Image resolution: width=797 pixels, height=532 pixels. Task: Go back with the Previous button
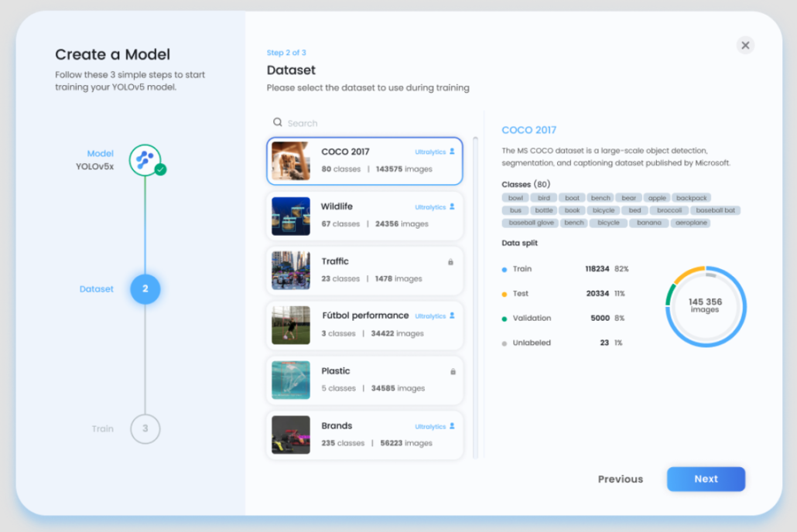pyautogui.click(x=620, y=479)
